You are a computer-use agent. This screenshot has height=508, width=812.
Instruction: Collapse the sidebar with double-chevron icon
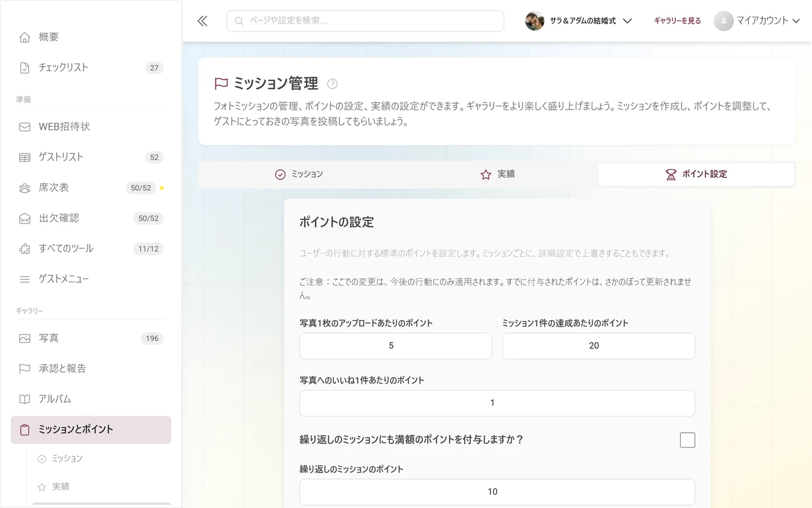(202, 21)
